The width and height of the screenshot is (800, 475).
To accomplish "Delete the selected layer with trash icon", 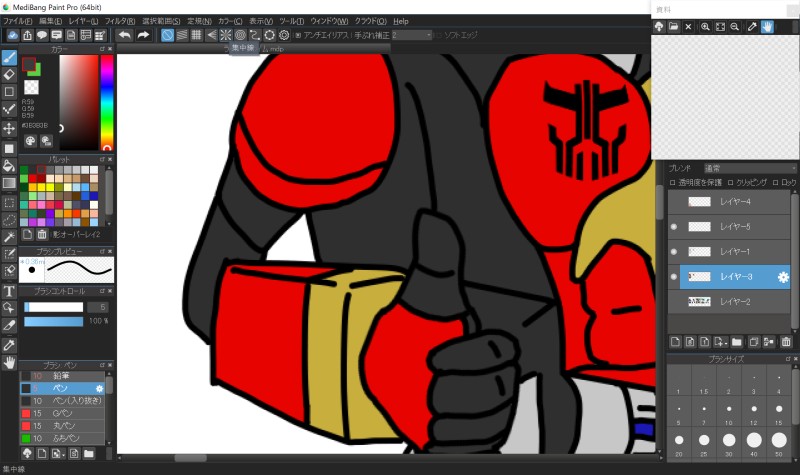I will 786,342.
